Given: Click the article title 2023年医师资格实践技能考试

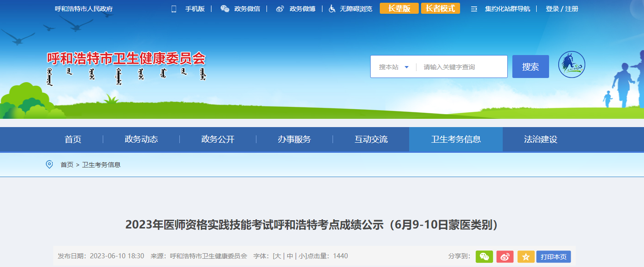Looking at the screenshot, I should coord(312,225).
